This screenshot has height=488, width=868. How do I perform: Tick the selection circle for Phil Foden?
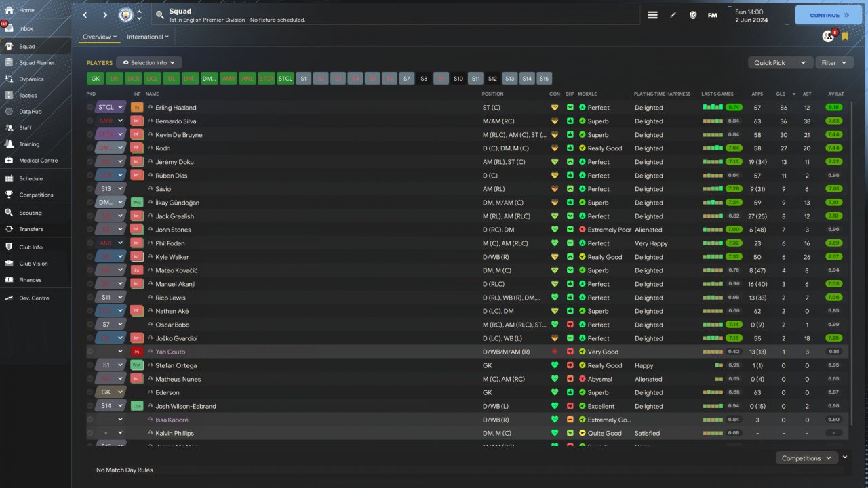(90, 243)
